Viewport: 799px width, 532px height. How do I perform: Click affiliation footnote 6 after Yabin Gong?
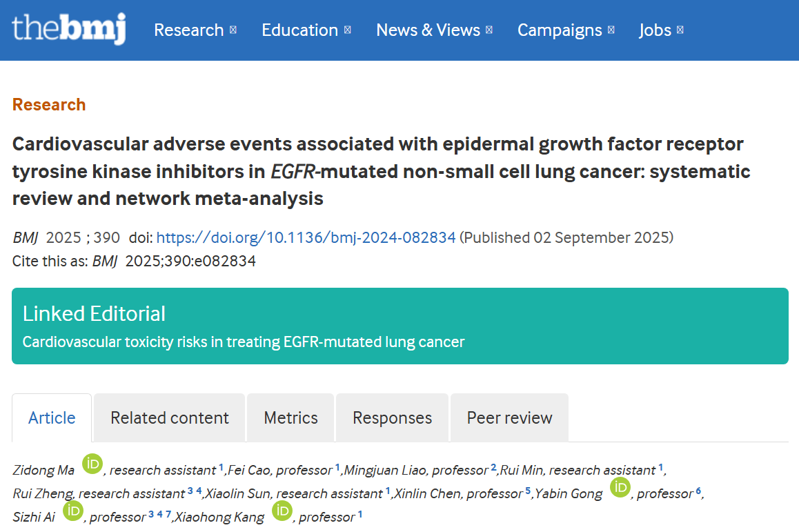[x=698, y=491]
